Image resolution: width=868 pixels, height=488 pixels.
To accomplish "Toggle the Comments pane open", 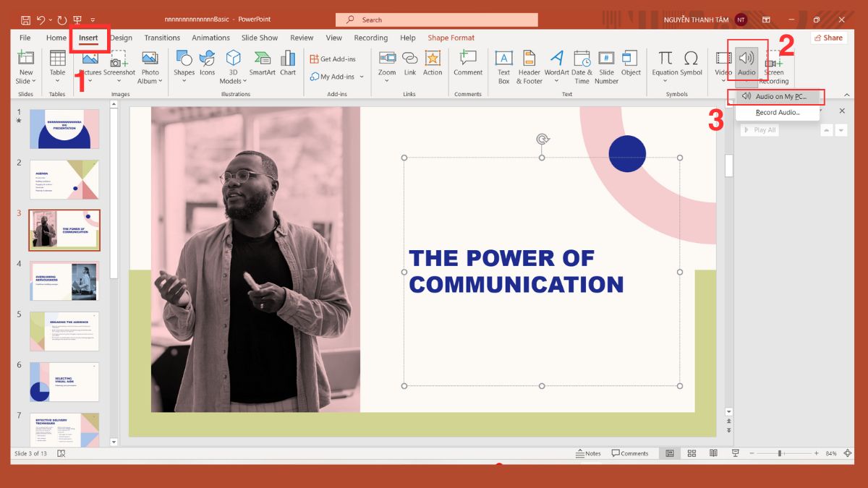I will click(630, 453).
